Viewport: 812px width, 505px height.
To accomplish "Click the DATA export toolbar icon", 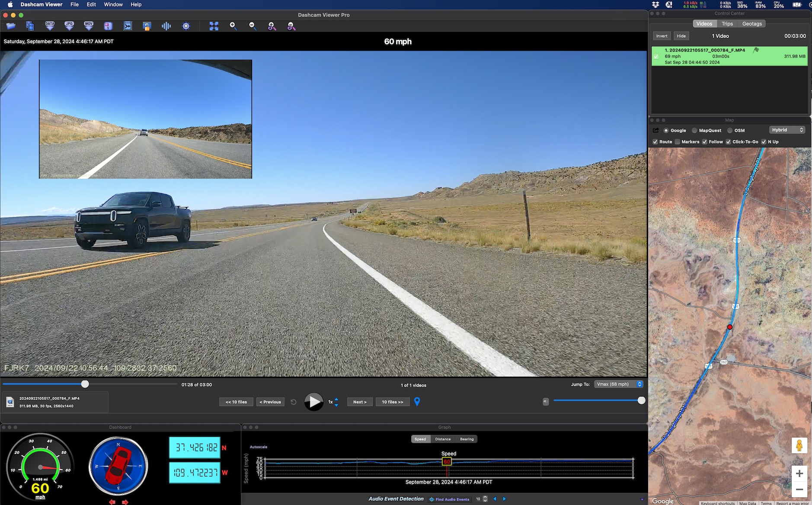I will point(50,26).
